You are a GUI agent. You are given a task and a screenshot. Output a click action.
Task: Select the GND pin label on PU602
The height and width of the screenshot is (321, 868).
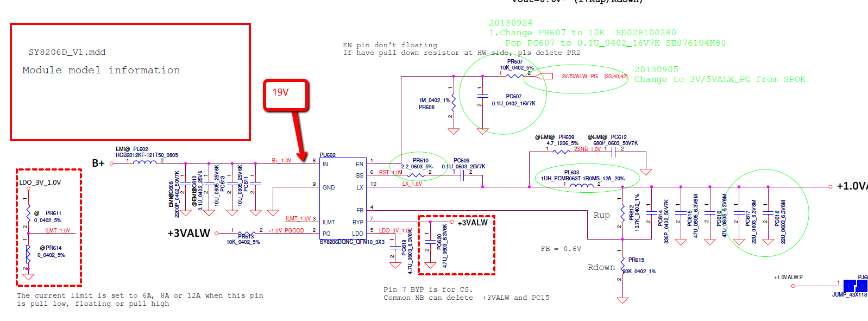point(329,187)
